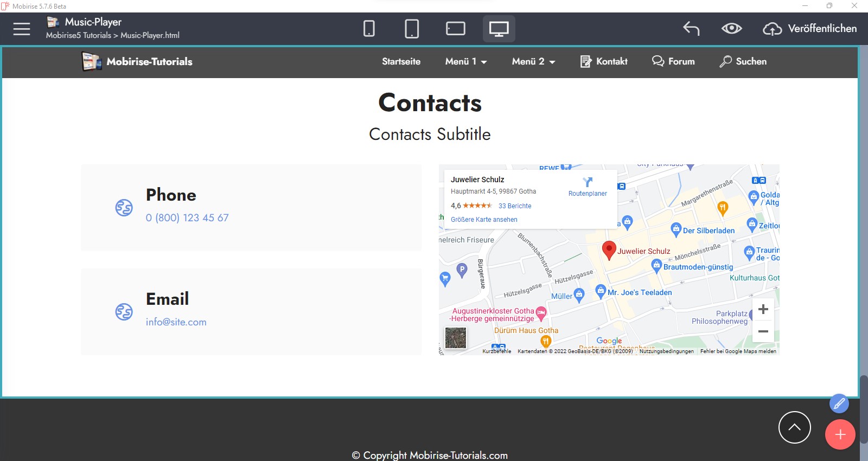This screenshot has height=461, width=868.
Task: Expand the Menü 1 dropdown
Action: coord(466,62)
